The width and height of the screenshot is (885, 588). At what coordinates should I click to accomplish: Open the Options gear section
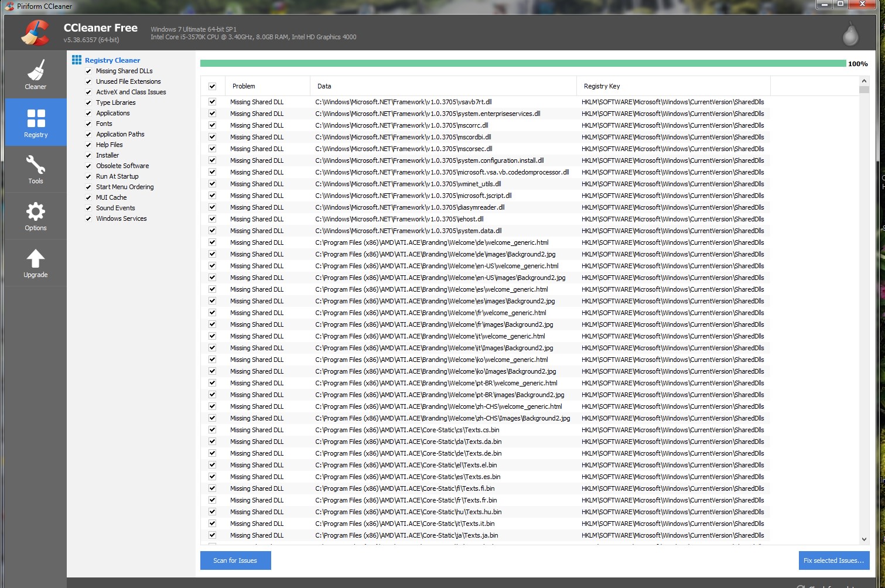(x=36, y=216)
